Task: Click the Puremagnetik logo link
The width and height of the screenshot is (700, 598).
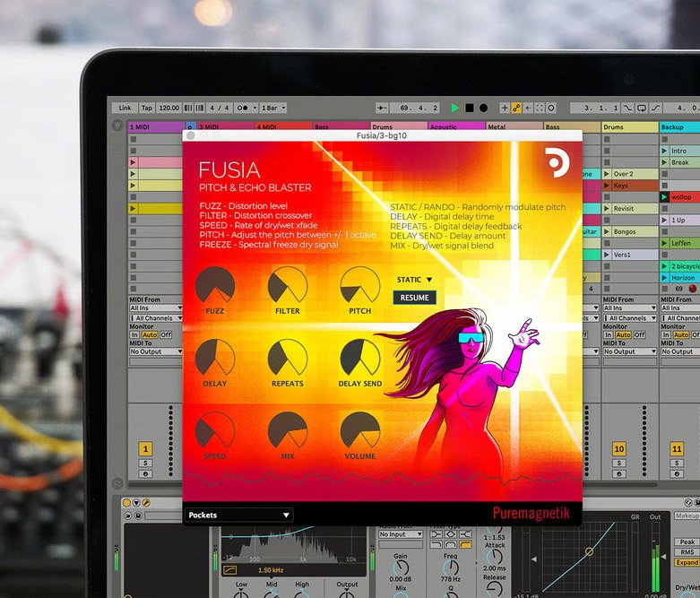Action: click(x=531, y=513)
